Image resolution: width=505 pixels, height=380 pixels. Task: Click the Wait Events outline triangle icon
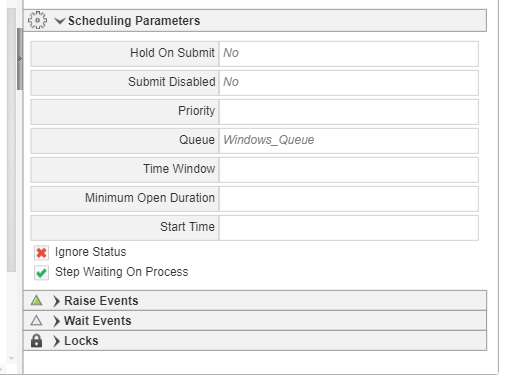point(36,320)
